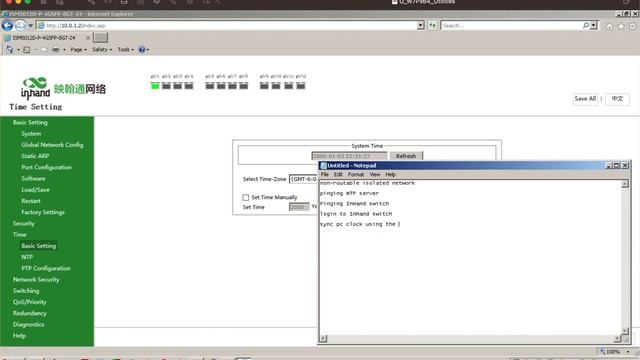Click the last port status icon
This screenshot has height=360, width=640.
(301, 85)
